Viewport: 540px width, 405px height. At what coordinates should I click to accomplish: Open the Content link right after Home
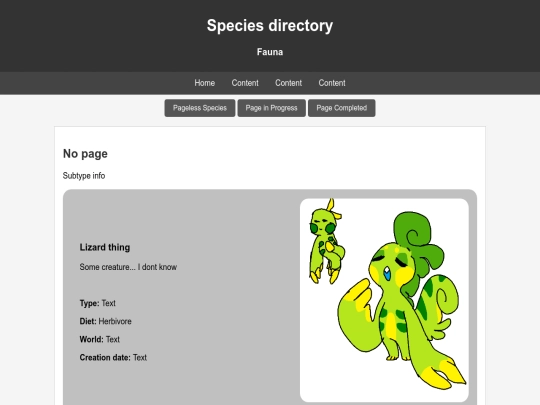coord(245,83)
